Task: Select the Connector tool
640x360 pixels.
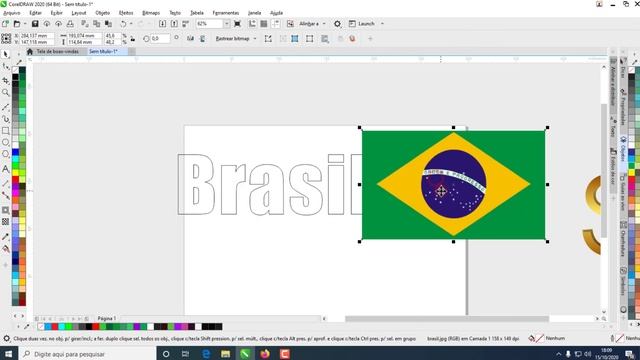Action: tap(5, 196)
